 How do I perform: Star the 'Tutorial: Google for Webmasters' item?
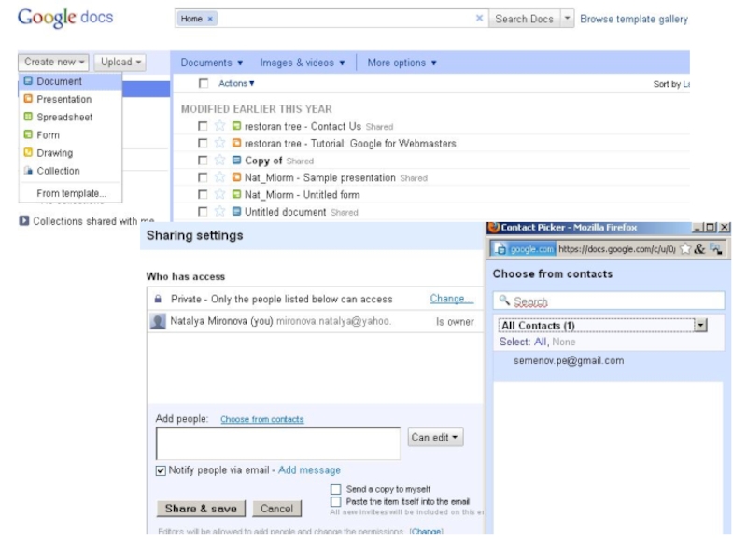219,143
